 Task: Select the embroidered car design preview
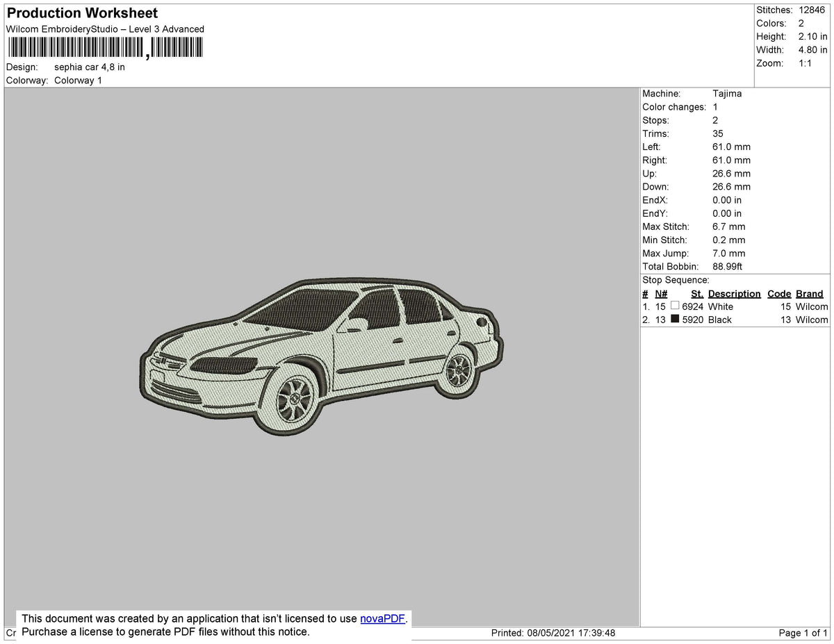(x=320, y=354)
